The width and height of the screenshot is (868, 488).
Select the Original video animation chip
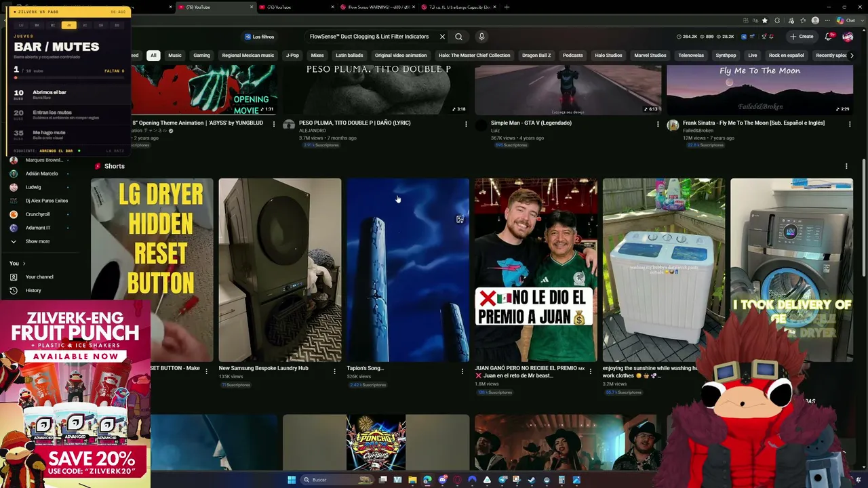tap(401, 56)
